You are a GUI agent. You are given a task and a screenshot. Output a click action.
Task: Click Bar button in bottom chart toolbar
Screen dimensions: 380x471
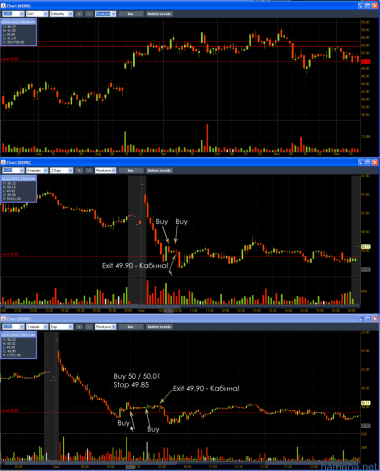(x=131, y=327)
